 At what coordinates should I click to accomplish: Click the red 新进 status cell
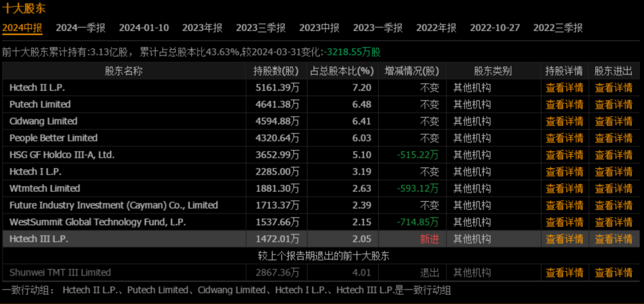pos(429,239)
